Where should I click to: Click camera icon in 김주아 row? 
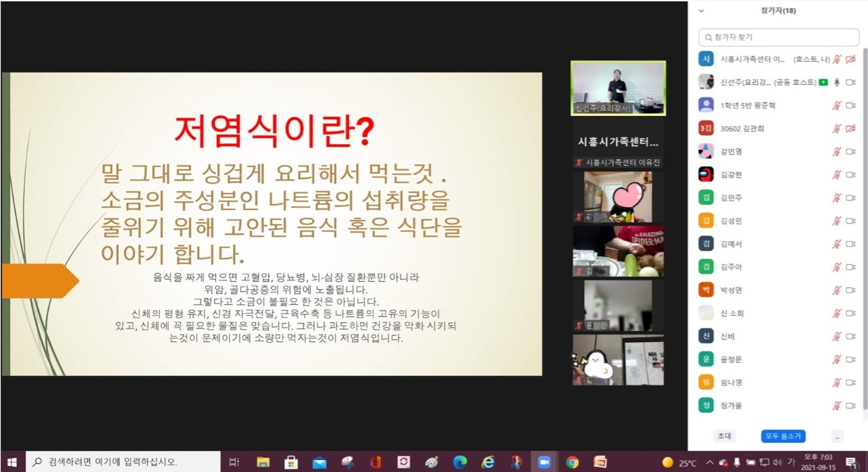point(850,267)
